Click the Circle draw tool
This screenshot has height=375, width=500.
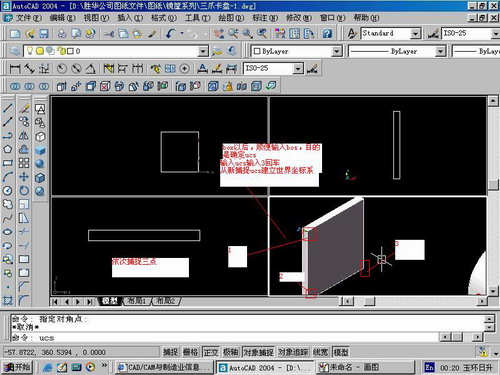click(x=8, y=191)
